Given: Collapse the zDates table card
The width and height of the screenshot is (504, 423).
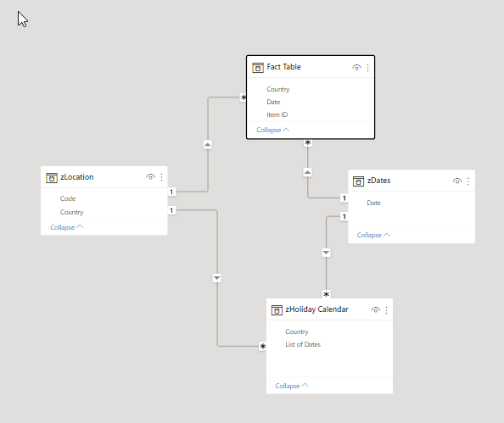Looking at the screenshot, I should (373, 235).
